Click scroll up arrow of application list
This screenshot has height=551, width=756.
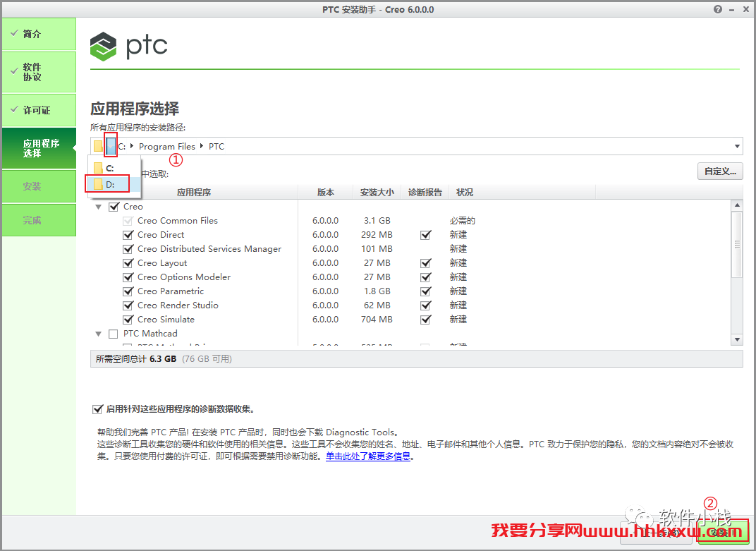coord(737,205)
